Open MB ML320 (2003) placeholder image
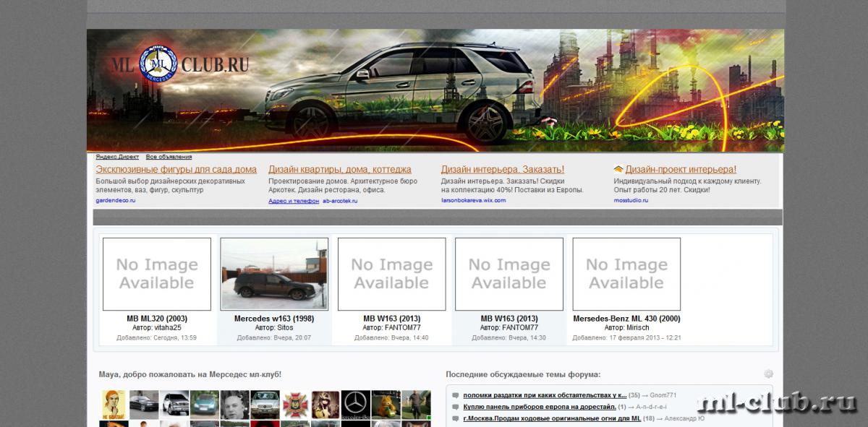The image size is (868, 427). [157, 274]
